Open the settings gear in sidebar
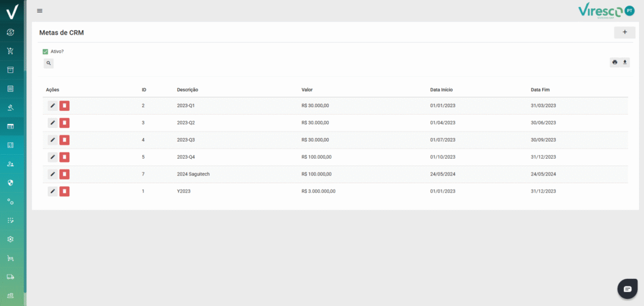Screen dimensions: 644x306 point(11,239)
